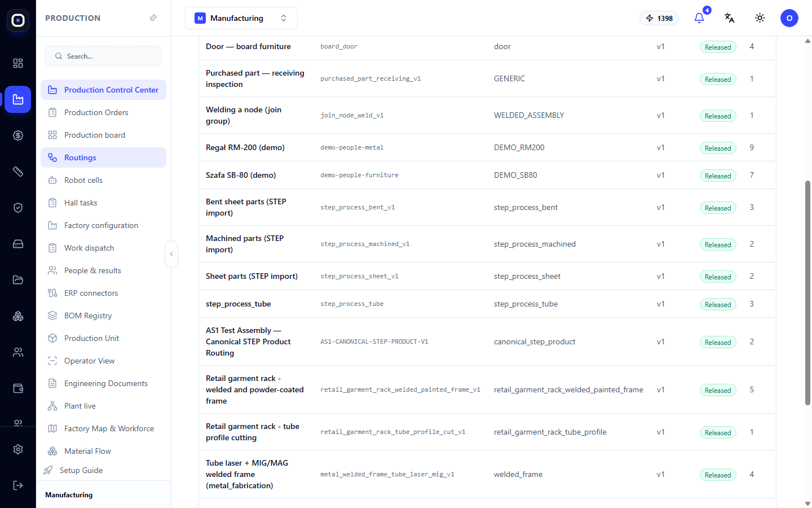Click the sidebar Search field

click(103, 56)
